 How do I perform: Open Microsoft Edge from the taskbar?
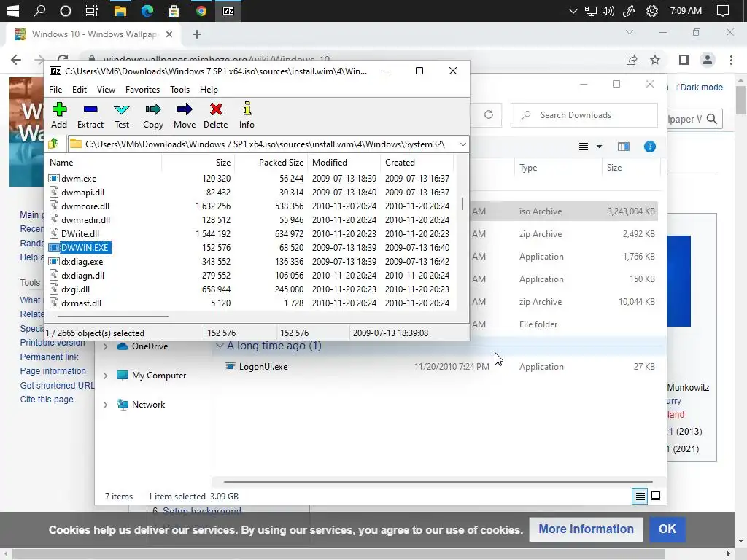[x=147, y=10]
